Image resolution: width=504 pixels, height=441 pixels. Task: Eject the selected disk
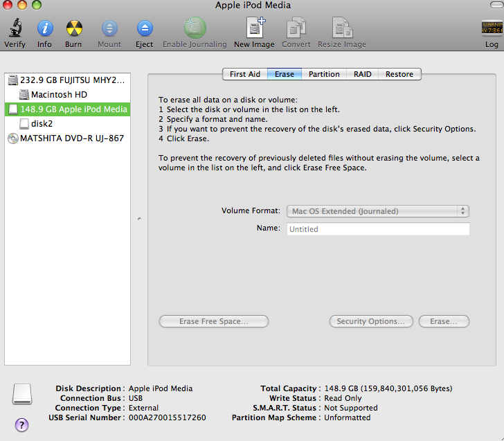click(145, 28)
